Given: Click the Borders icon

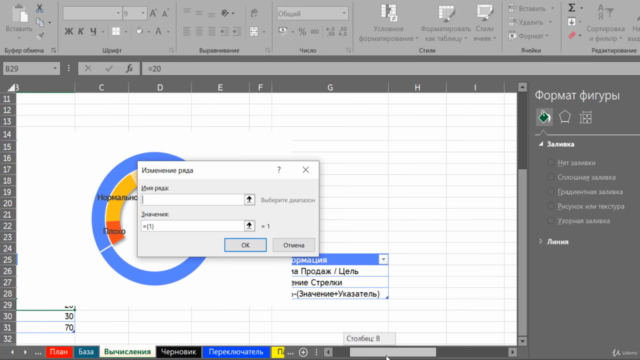Looking at the screenshot, I should (116, 31).
